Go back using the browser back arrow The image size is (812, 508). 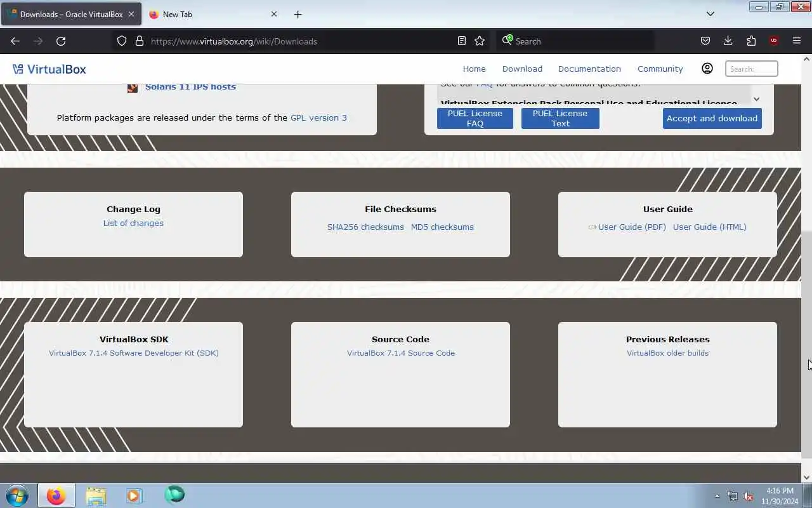[x=15, y=41]
